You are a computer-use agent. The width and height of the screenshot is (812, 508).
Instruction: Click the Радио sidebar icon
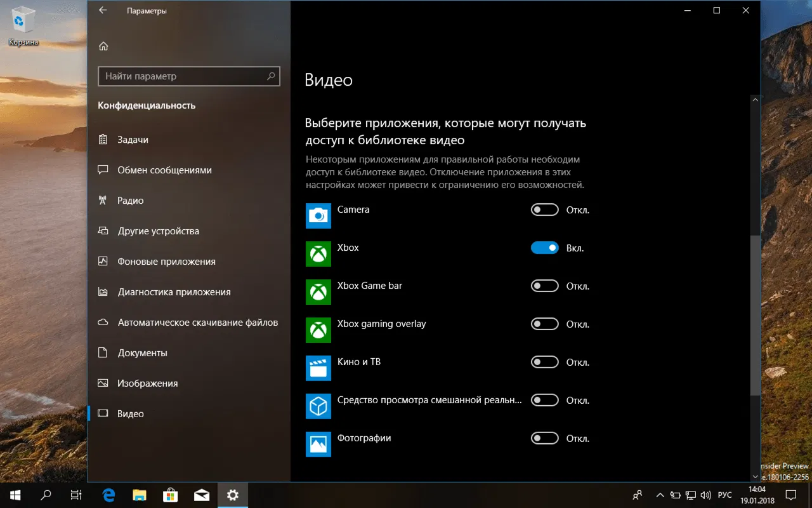[103, 200]
